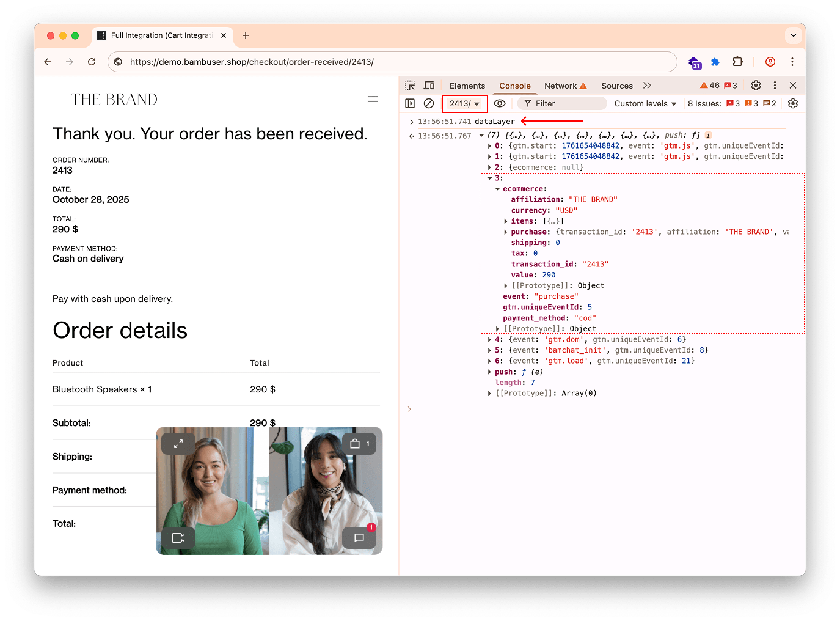Open DevTools settings via the gear icon

(756, 86)
